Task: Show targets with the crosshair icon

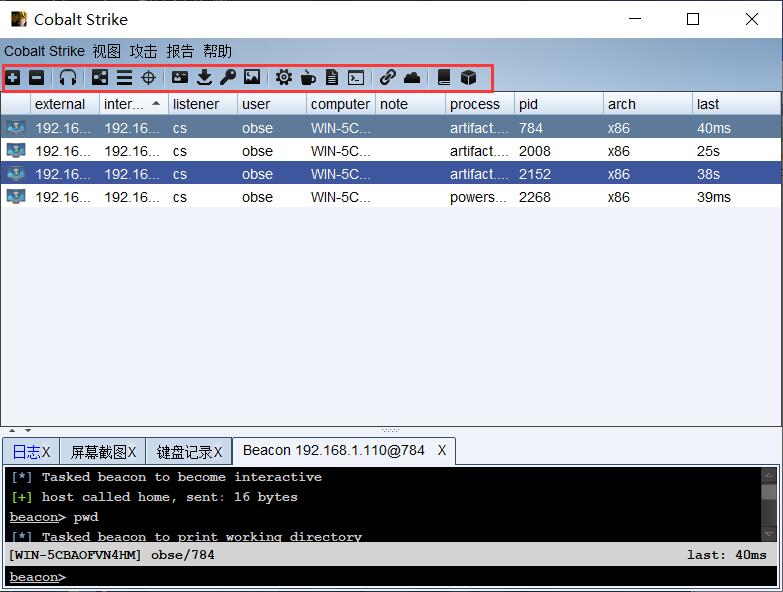Action: 148,77
